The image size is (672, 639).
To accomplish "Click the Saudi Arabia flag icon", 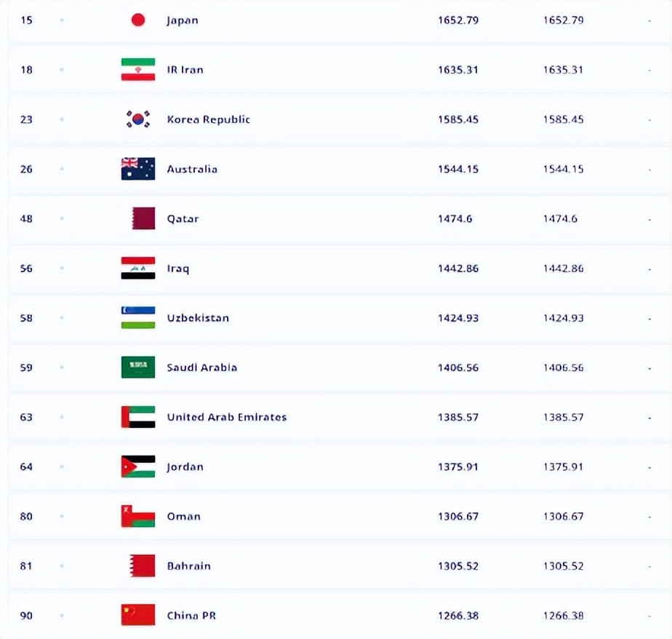I will coord(138,368).
